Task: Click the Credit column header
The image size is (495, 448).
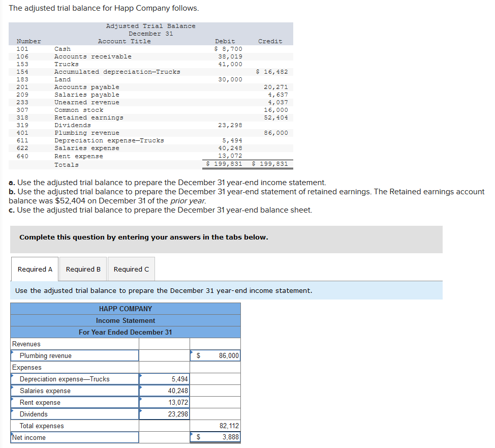Action: click(x=270, y=41)
